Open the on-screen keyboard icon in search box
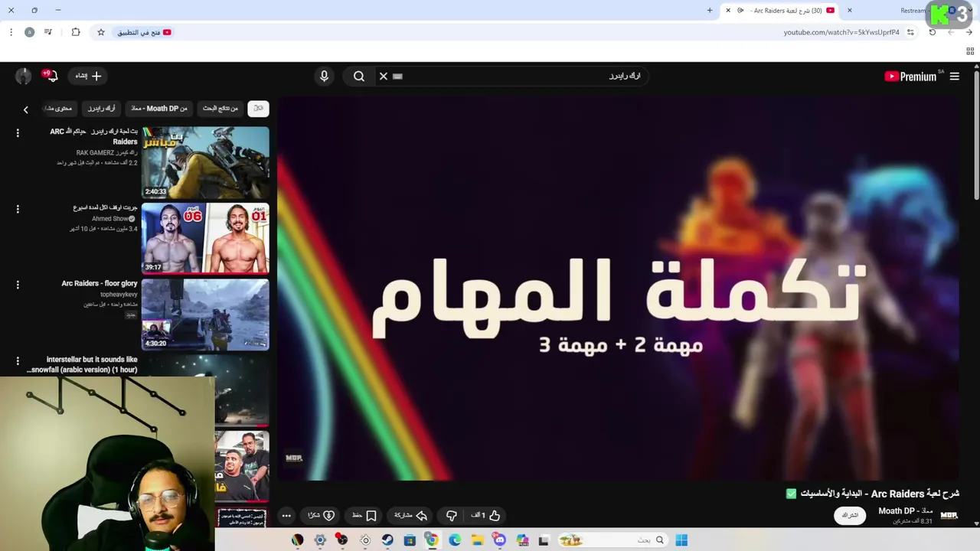 point(397,76)
